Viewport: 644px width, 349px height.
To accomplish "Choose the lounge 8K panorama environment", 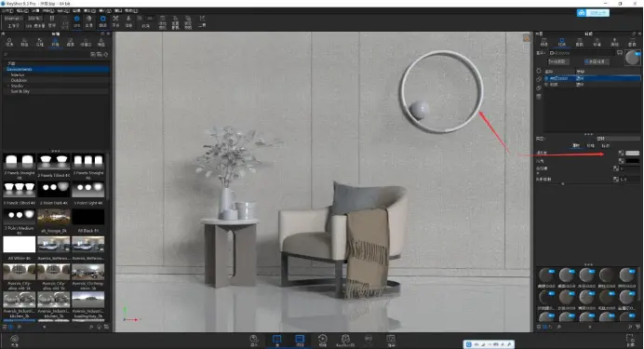I will point(53,221).
